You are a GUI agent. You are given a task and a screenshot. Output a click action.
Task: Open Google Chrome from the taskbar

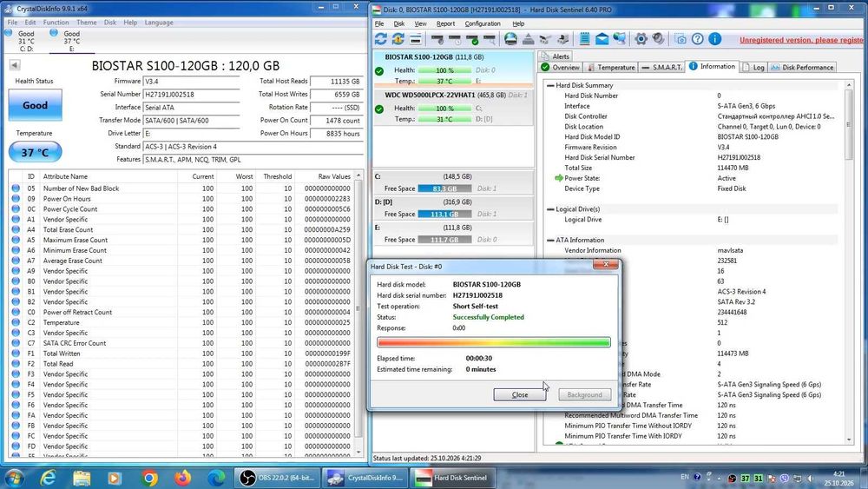(x=149, y=478)
